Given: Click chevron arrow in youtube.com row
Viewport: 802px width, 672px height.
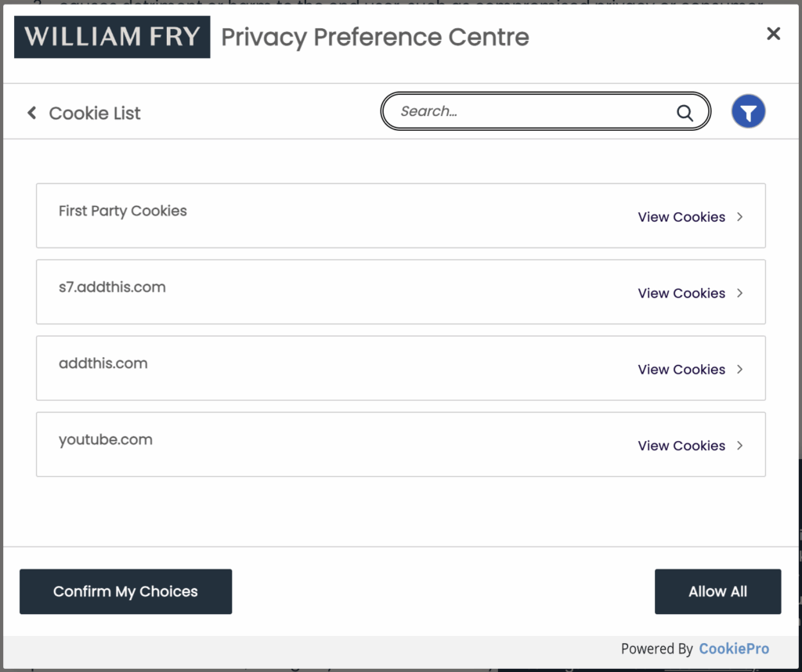Looking at the screenshot, I should coord(740,446).
